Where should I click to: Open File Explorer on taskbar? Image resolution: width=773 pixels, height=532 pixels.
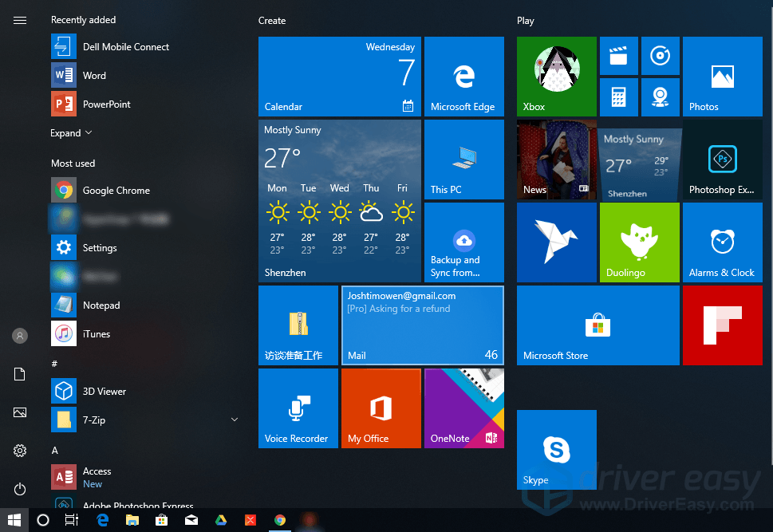point(132,520)
